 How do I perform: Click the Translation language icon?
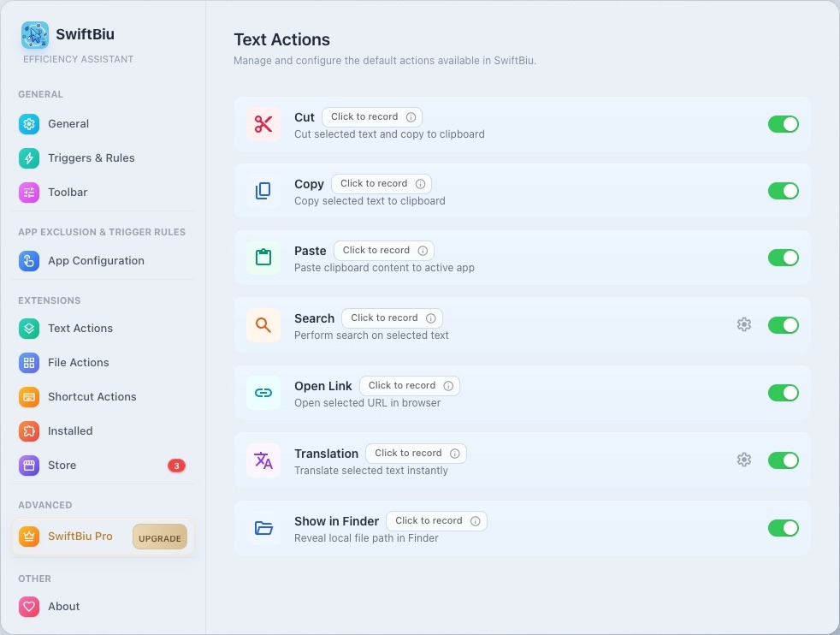point(263,460)
